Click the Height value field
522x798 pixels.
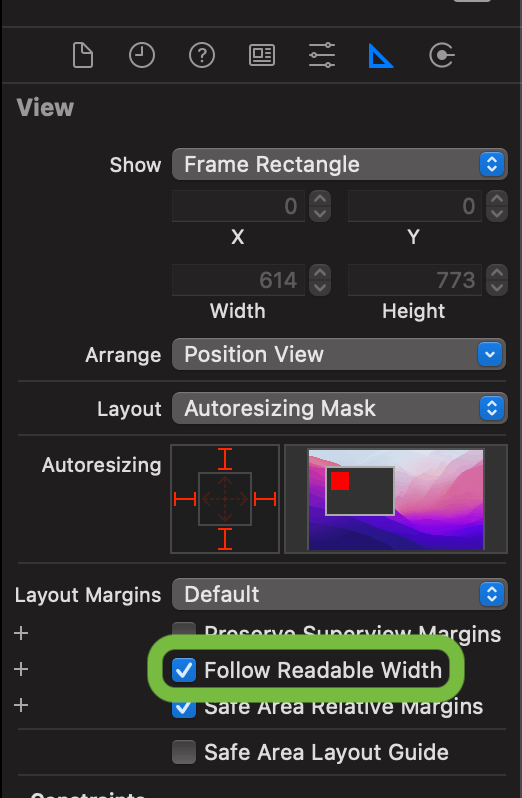pyautogui.click(x=415, y=280)
